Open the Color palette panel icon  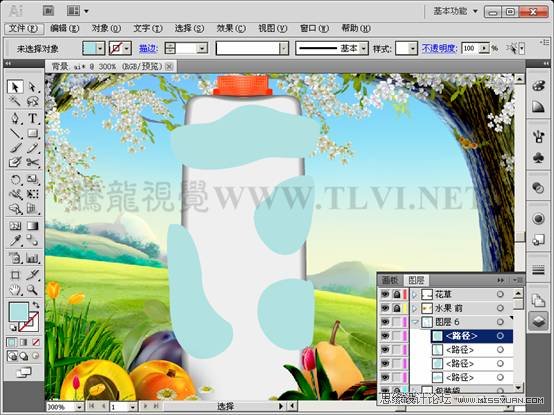[x=538, y=86]
